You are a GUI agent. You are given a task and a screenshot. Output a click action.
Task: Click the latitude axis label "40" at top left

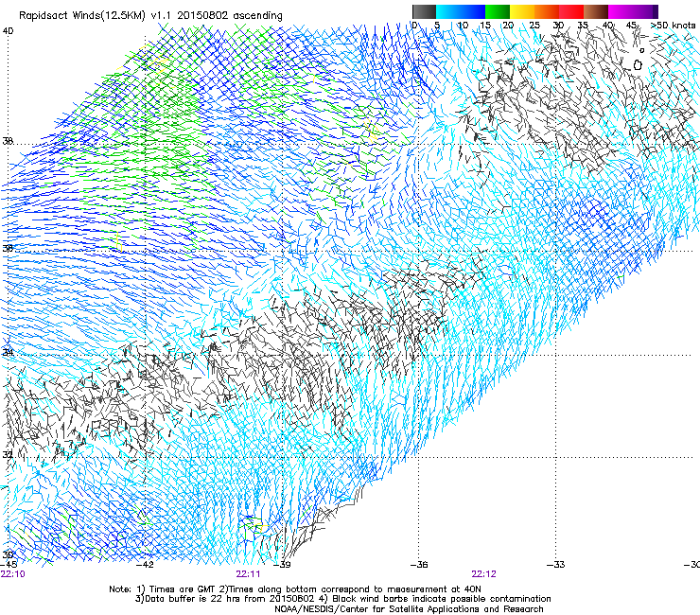click(x=8, y=31)
